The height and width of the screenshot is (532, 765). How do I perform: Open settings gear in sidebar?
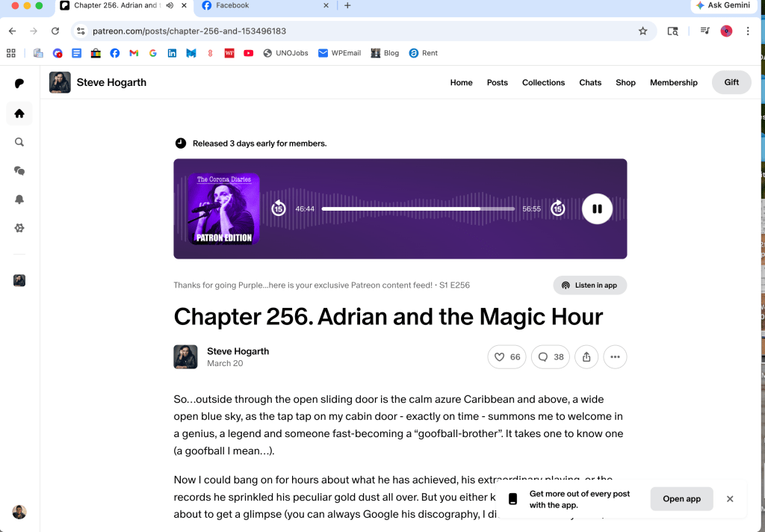tap(19, 229)
